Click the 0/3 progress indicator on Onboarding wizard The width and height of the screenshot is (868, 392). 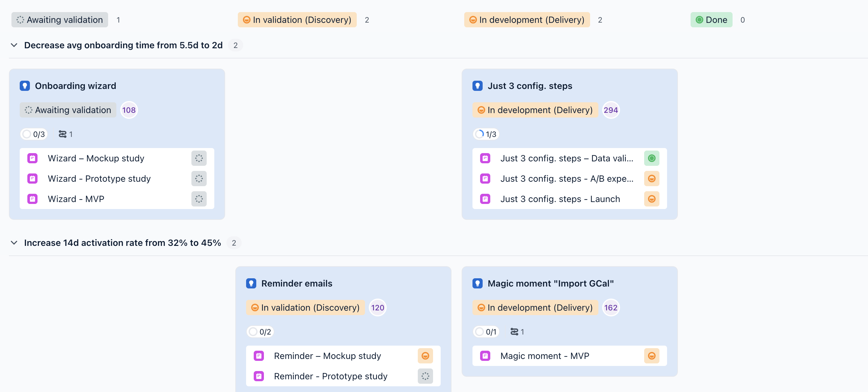pos(34,134)
